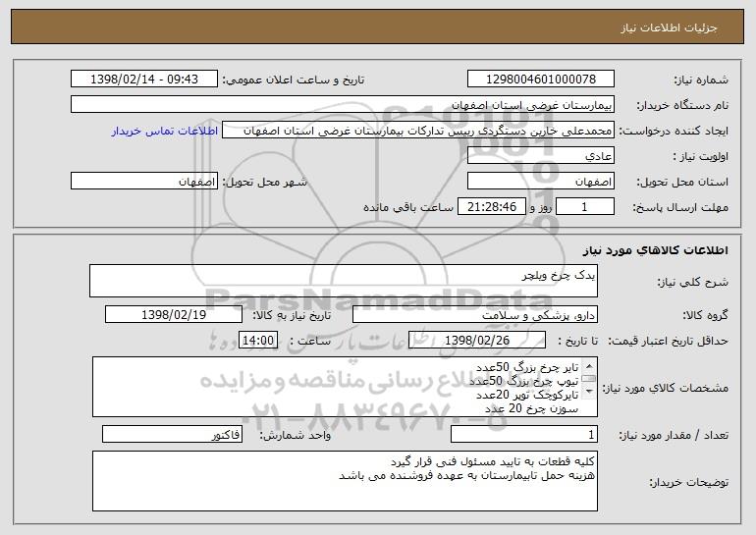
Task: Click announcement date field 1398/02/14 - 09:43
Action: coord(144,80)
